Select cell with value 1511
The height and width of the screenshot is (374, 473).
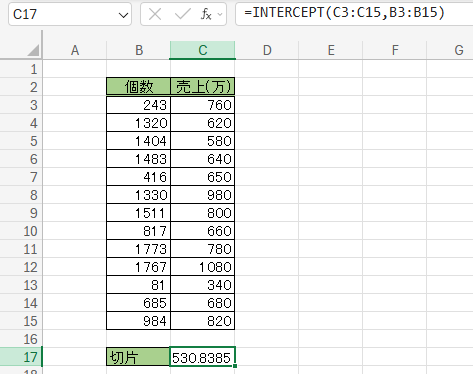(139, 213)
